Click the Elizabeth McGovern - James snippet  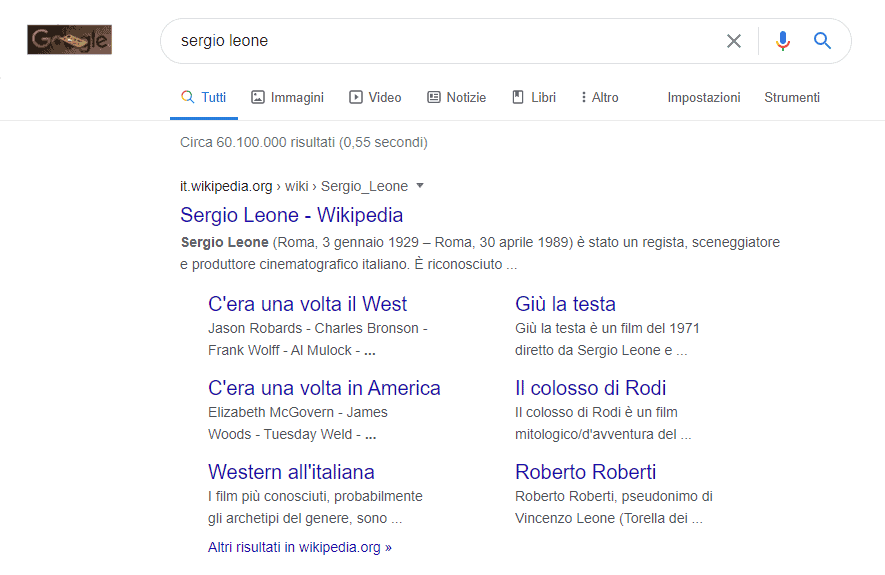pyautogui.click(x=297, y=423)
